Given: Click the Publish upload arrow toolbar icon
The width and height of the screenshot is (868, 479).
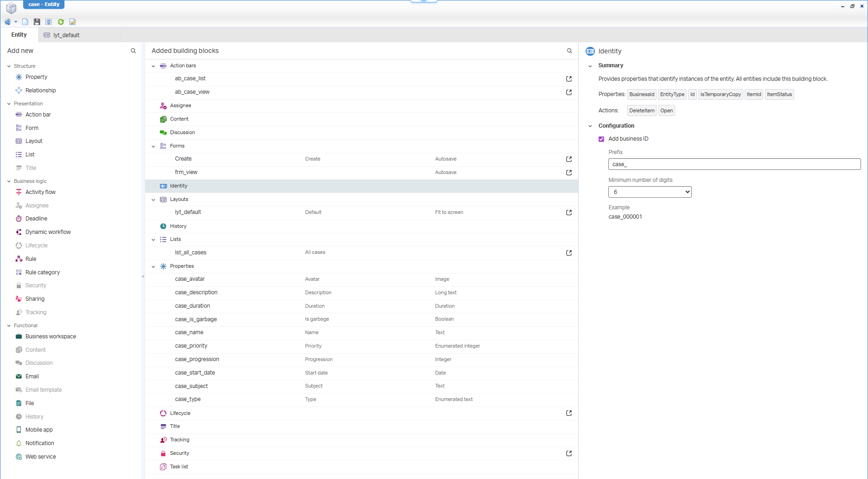Looking at the screenshot, I should pos(49,22).
